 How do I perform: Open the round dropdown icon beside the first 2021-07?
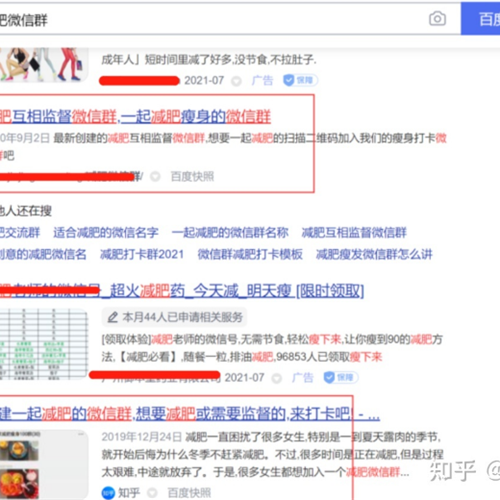[x=236, y=81]
